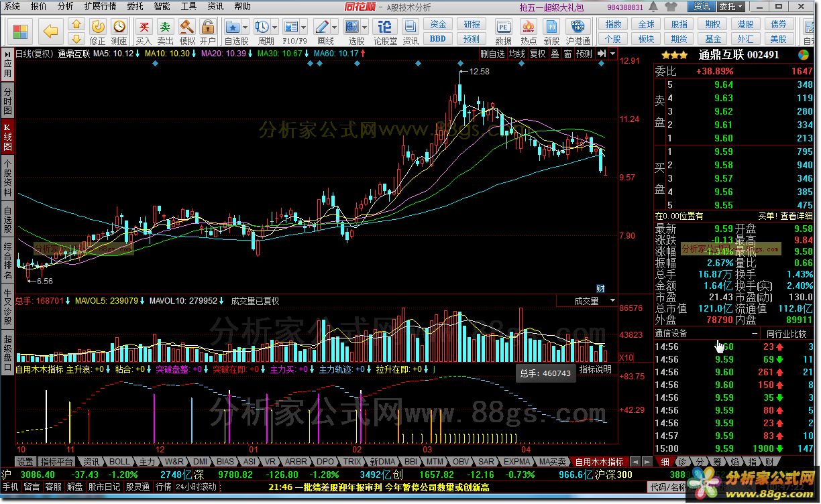This screenshot has height=504, width=821.
Task: Click the yellow up arrow toolbar icon
Action: [x=76, y=25]
